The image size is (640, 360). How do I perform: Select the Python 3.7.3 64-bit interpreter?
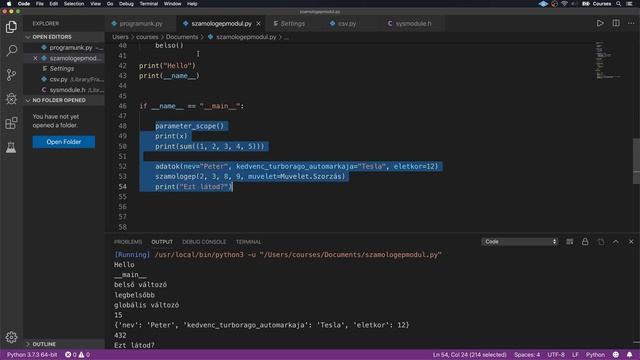tap(32, 355)
